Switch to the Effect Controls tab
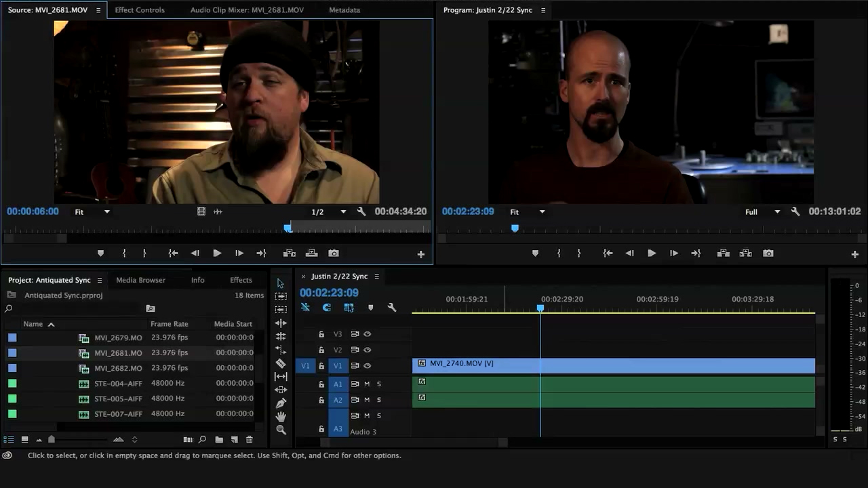Viewport: 868px width, 488px height. tap(140, 10)
